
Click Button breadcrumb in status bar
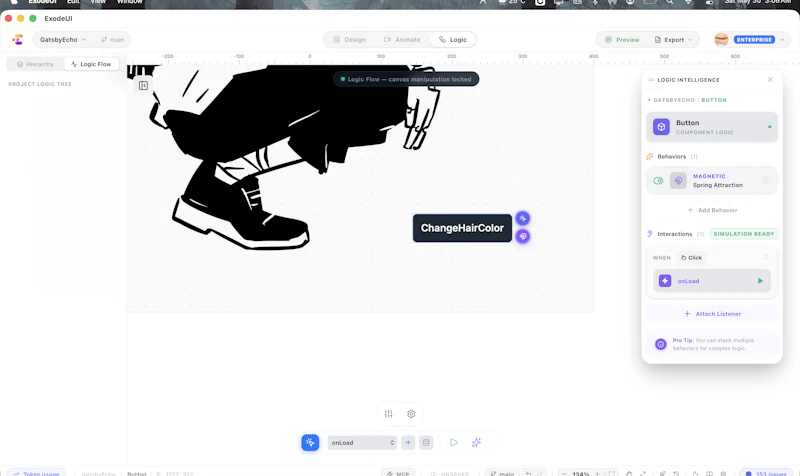pos(136,473)
